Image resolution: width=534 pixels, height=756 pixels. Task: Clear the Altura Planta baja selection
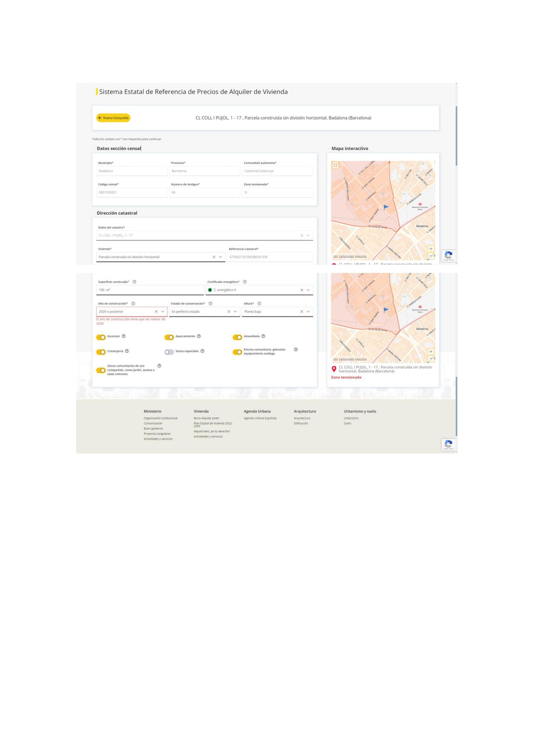(302, 311)
